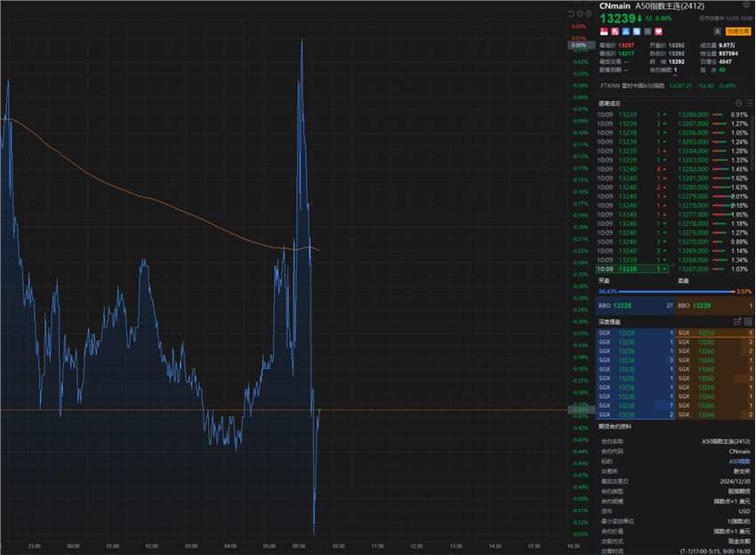Collapse the quote details with the up chevron

tap(674, 76)
